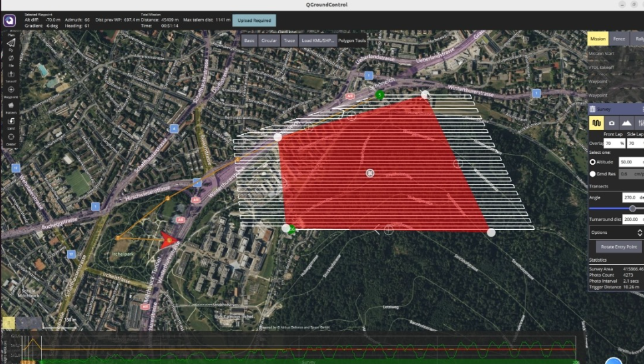This screenshot has height=364, width=644.
Task: Select the Grnd Res radio button
Action: click(593, 174)
